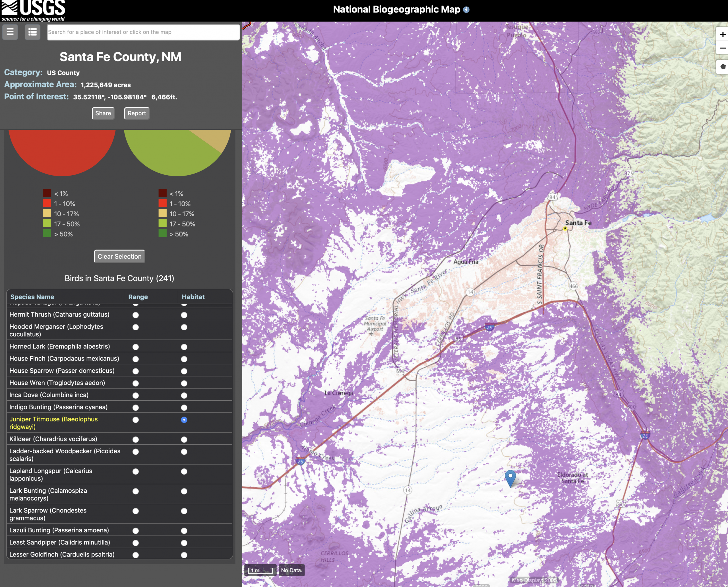Zoom out with the minus button
Viewport: 728px width, 587px height.
point(722,48)
